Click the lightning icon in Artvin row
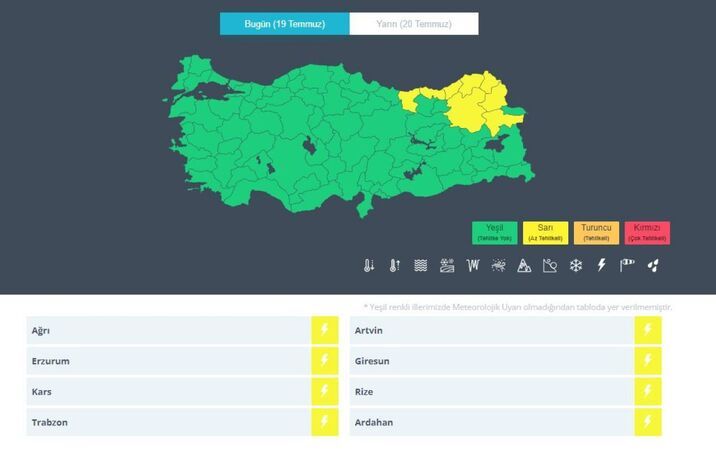The width and height of the screenshot is (716, 450). [647, 330]
